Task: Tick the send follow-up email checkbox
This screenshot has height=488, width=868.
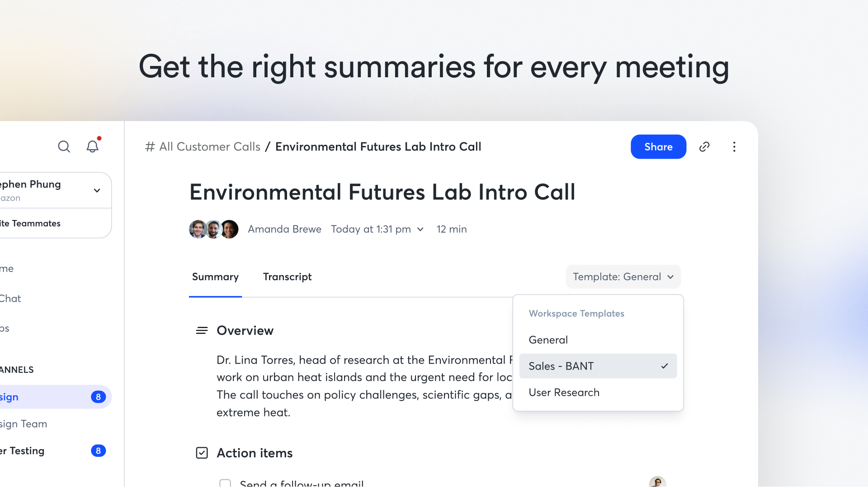Action: [x=225, y=483]
